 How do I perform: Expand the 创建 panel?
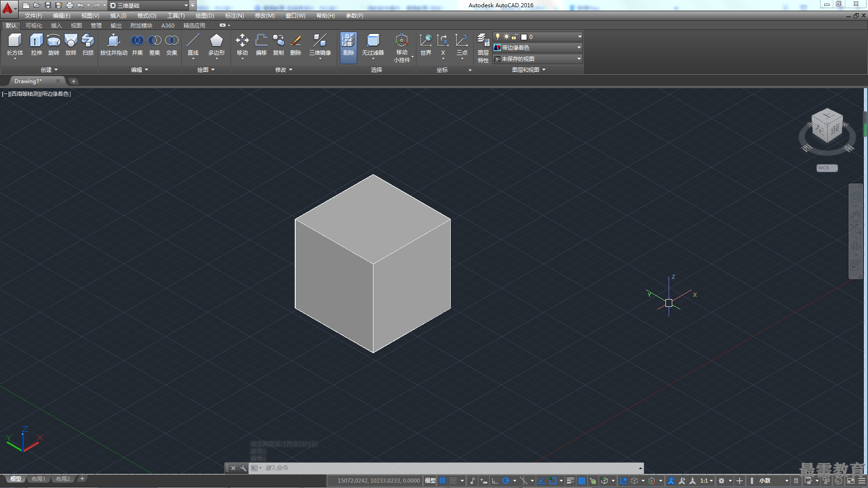pyautogui.click(x=49, y=70)
